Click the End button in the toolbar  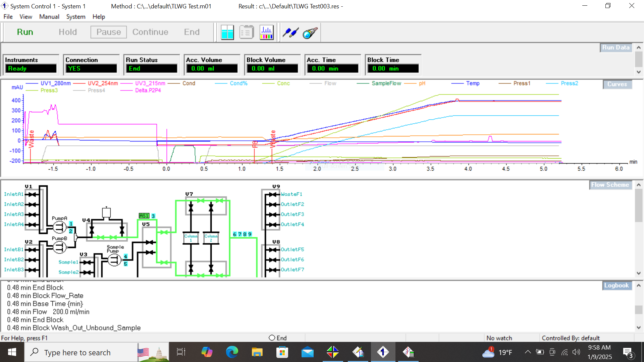click(x=192, y=32)
